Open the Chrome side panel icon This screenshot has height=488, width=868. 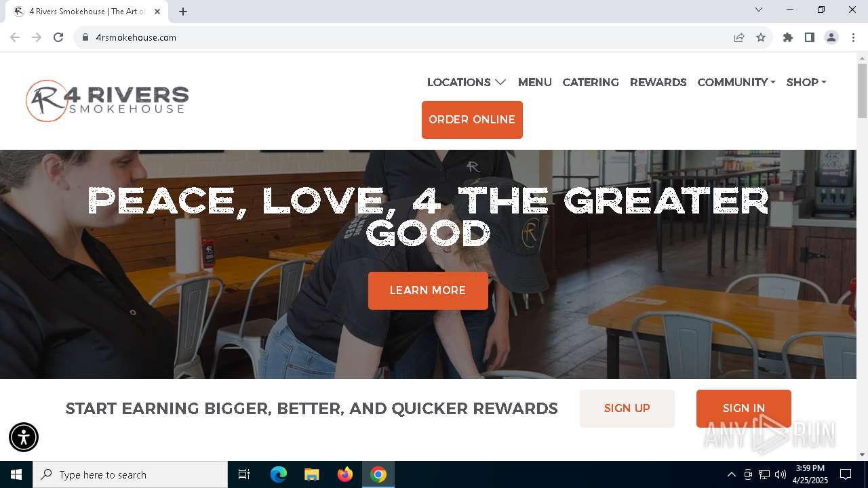pyautogui.click(x=810, y=37)
